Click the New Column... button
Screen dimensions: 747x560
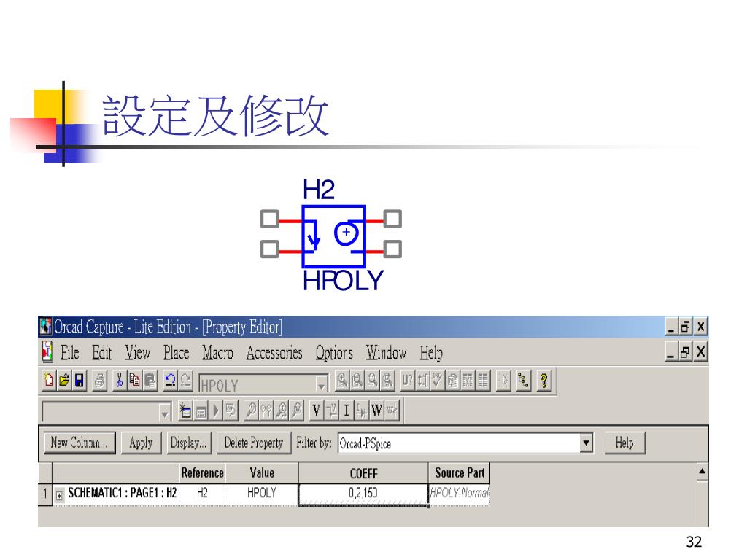tap(79, 443)
